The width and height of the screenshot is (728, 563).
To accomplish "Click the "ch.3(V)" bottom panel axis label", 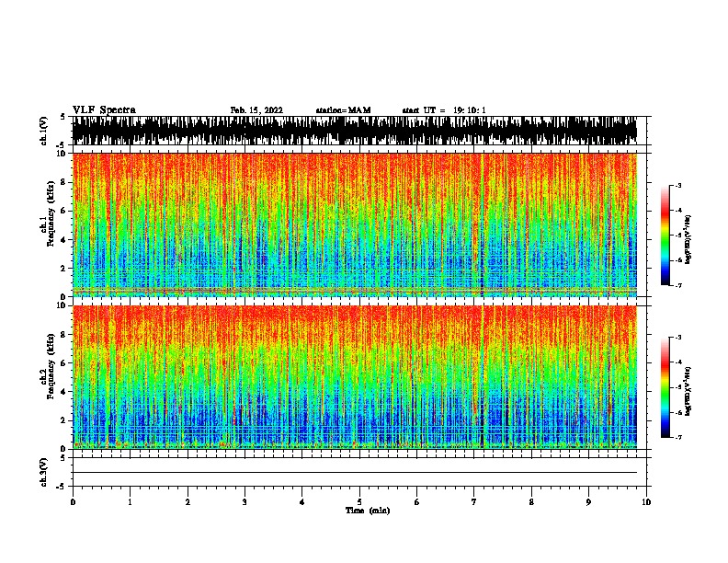I will click(43, 472).
